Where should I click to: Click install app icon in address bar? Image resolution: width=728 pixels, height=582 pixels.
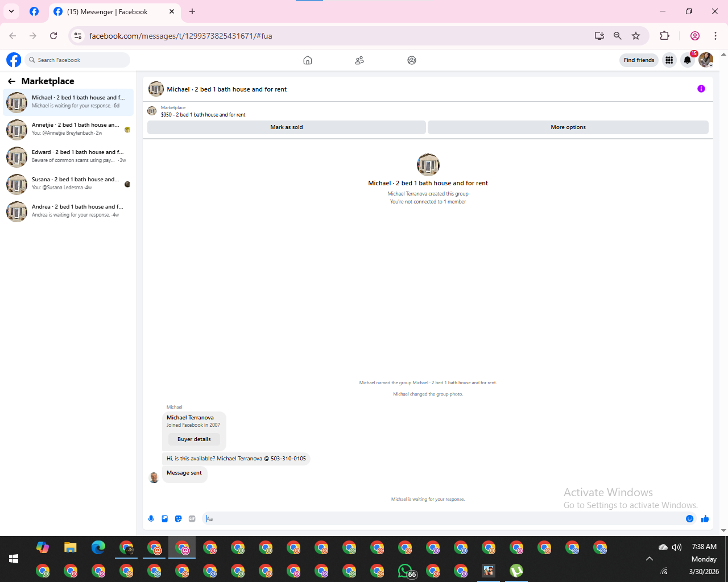pos(599,36)
